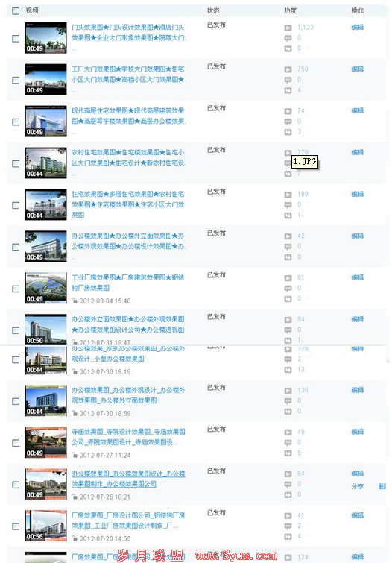Click the forward icon in the 工厂大门效果图 row
Screen dimensions: 392x563
pyautogui.click(x=288, y=90)
